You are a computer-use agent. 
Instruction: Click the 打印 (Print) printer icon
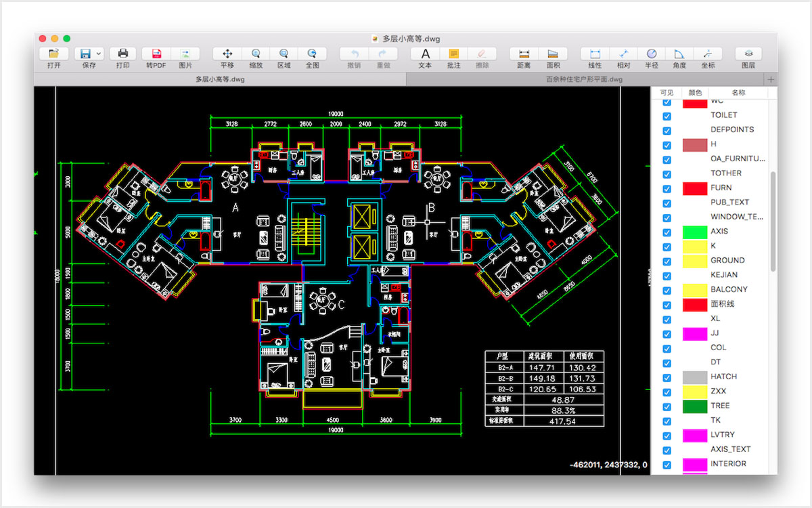tap(122, 54)
